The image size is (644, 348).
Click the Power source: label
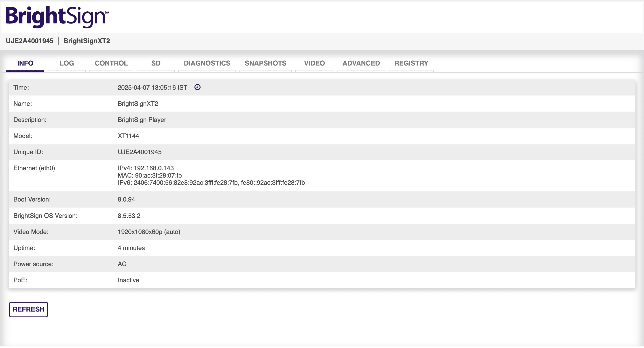click(34, 264)
